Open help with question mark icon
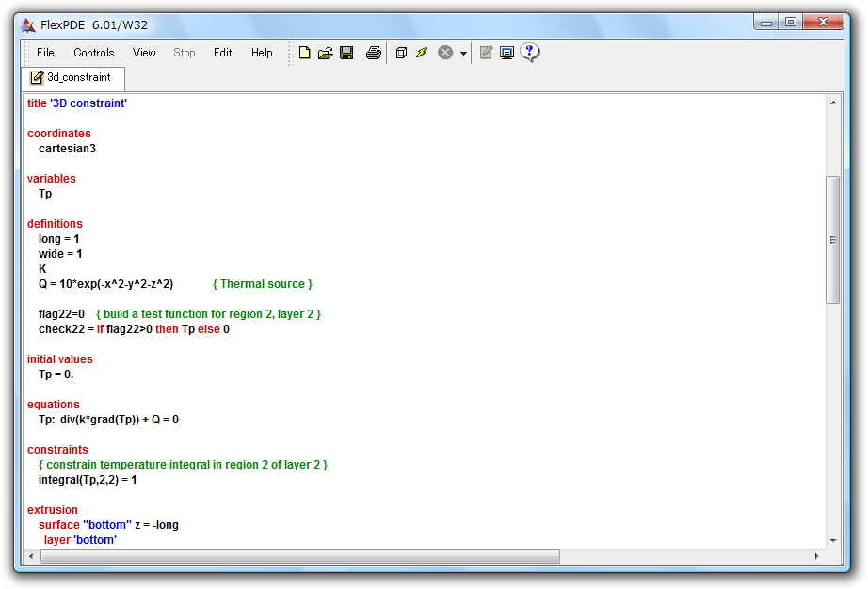Viewport: 868px width, 589px height. click(x=530, y=53)
